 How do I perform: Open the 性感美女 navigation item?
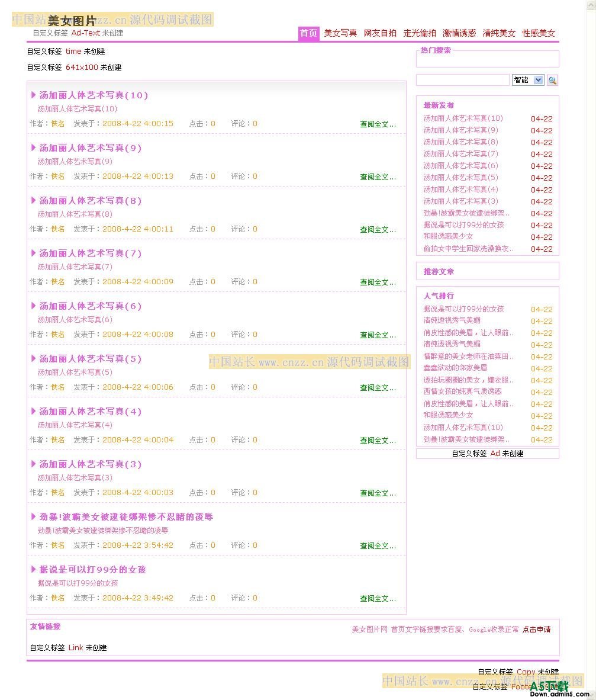pyautogui.click(x=539, y=33)
